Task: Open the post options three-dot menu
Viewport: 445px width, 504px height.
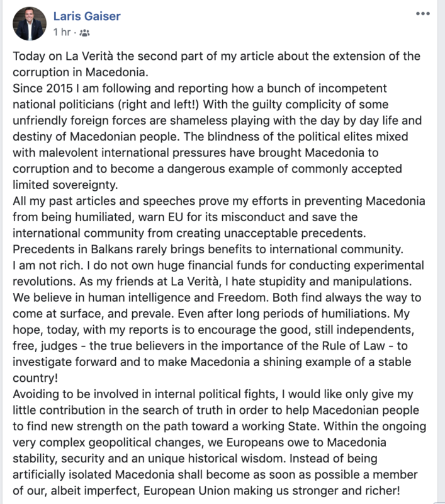Action: pos(423,14)
